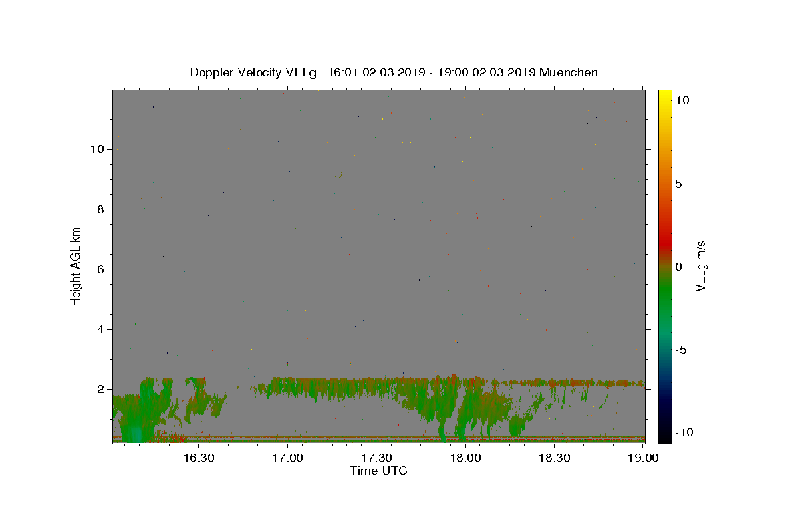Click the 18:00 time axis label
Image resolution: width=798 pixels, height=532 pixels.
tap(465, 458)
